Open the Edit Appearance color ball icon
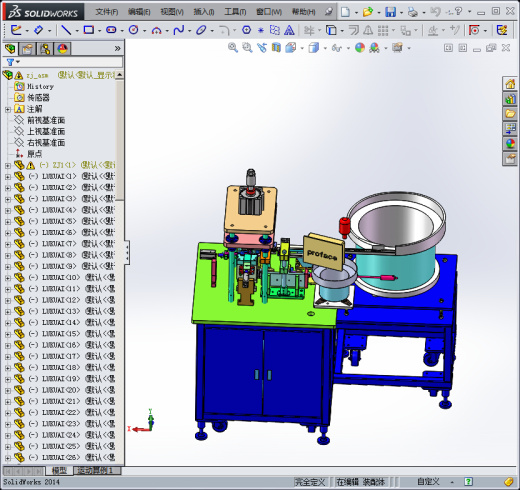The width and height of the screenshot is (520, 490). point(359,48)
